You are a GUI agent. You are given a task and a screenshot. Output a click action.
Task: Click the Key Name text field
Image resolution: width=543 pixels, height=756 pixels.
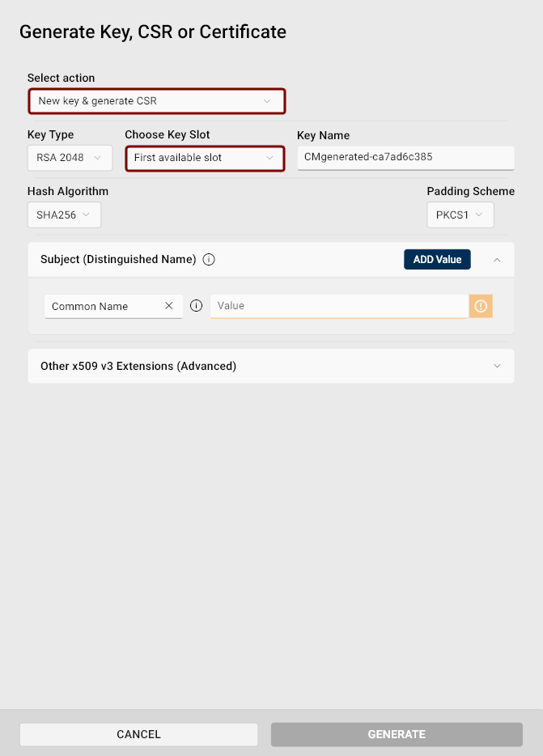[x=406, y=158]
